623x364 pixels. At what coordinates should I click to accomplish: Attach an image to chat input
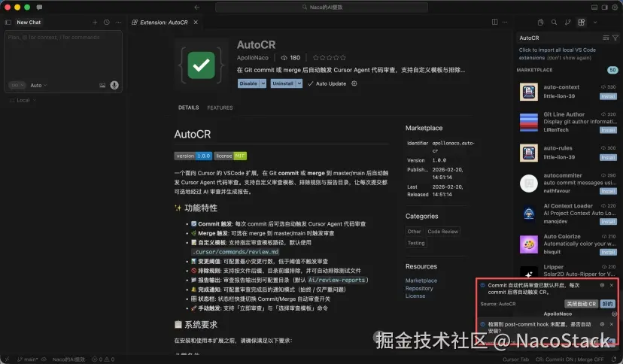(102, 85)
